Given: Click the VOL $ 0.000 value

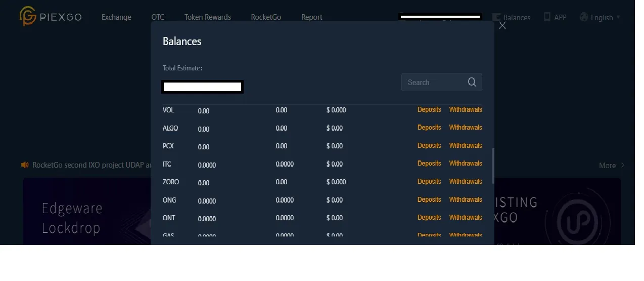Looking at the screenshot, I should pyautogui.click(x=336, y=110).
